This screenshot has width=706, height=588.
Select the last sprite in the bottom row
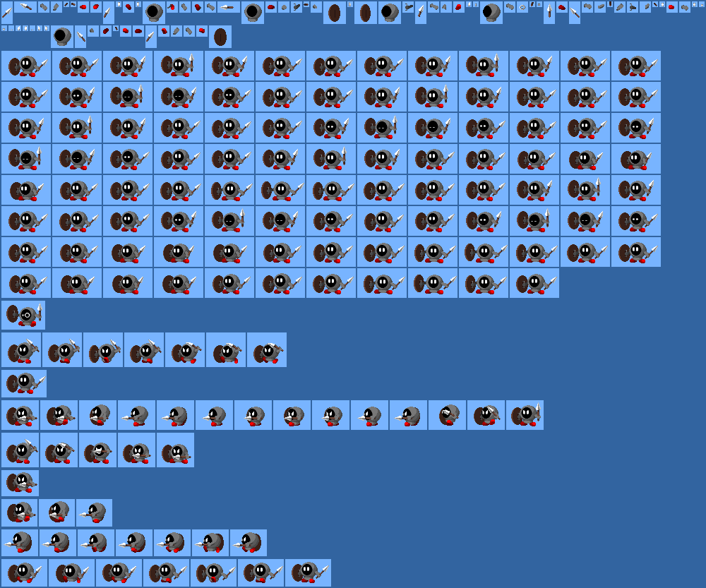pos(308,572)
